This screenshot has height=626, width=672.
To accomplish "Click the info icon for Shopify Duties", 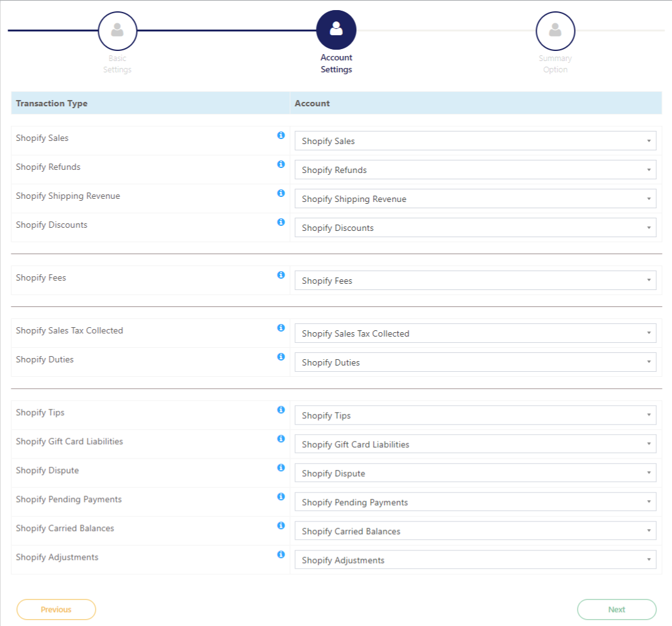I will point(281,357).
